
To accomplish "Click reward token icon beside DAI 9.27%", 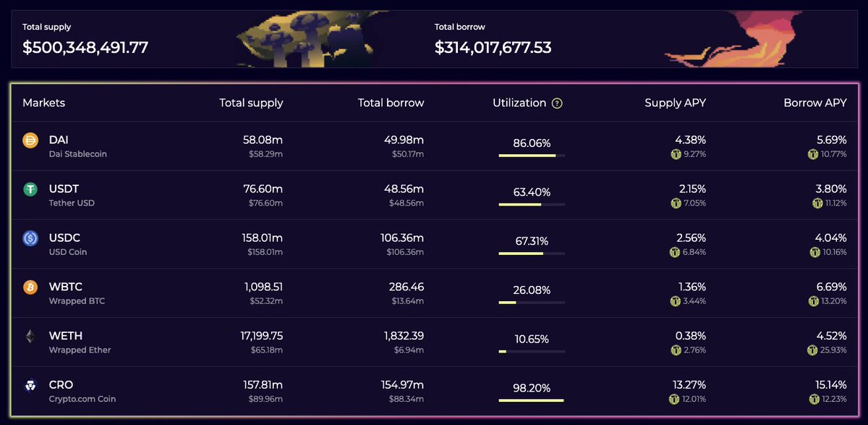I will [676, 154].
